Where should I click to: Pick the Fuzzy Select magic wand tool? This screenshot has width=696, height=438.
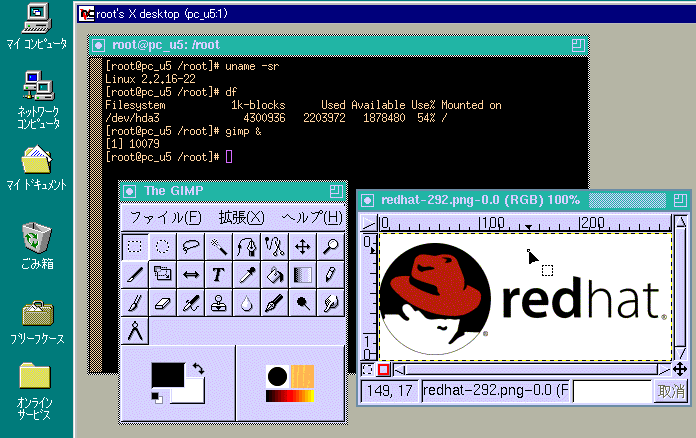218,246
